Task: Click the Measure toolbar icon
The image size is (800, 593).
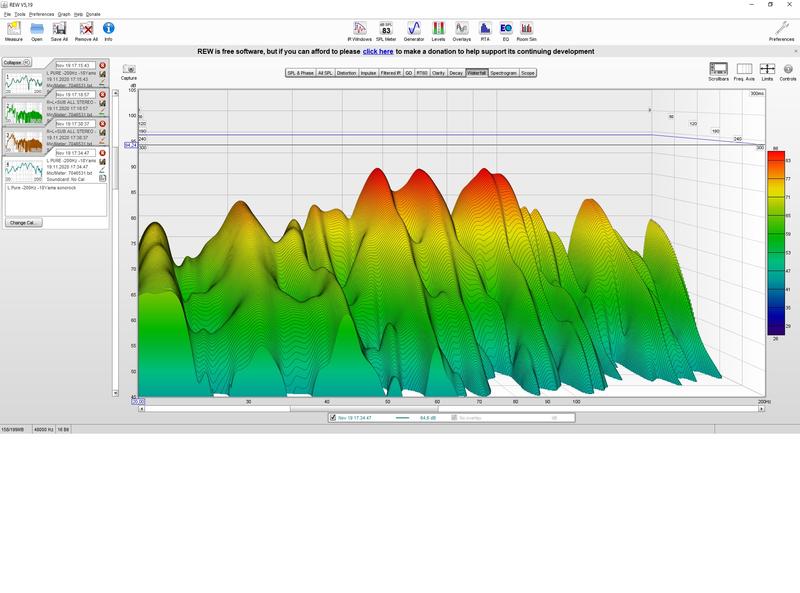Action: tap(13, 31)
